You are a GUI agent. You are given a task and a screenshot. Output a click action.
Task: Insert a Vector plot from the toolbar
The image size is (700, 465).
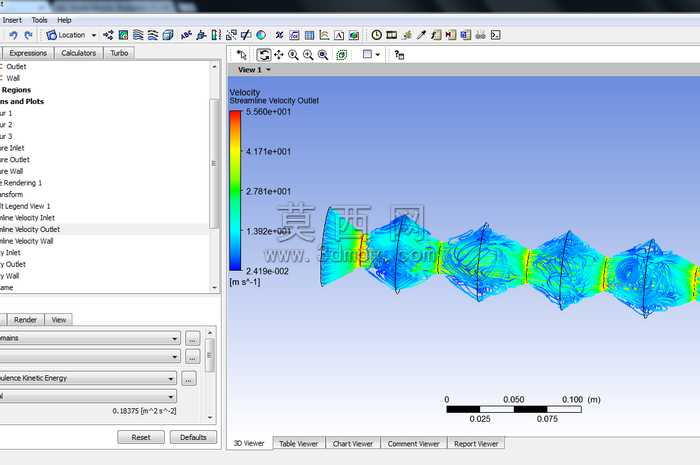[108, 35]
